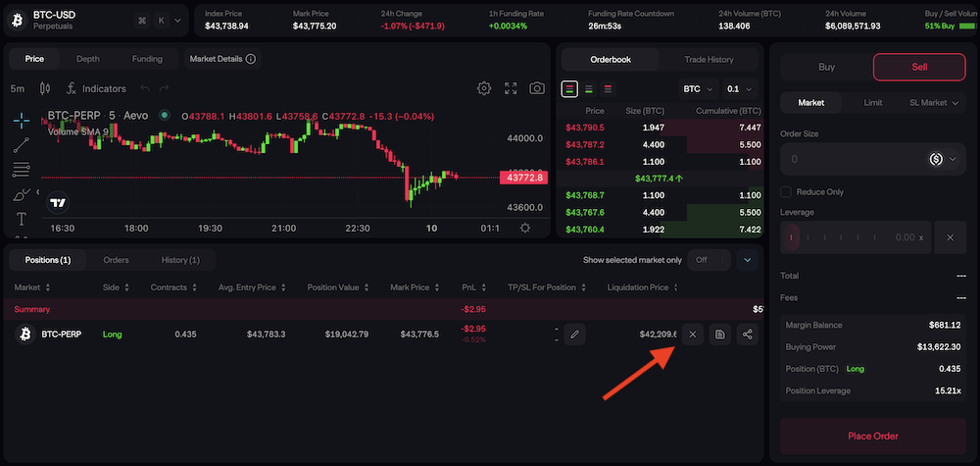
Task: Click the search shortcut K key badge
Action: pyautogui.click(x=162, y=21)
